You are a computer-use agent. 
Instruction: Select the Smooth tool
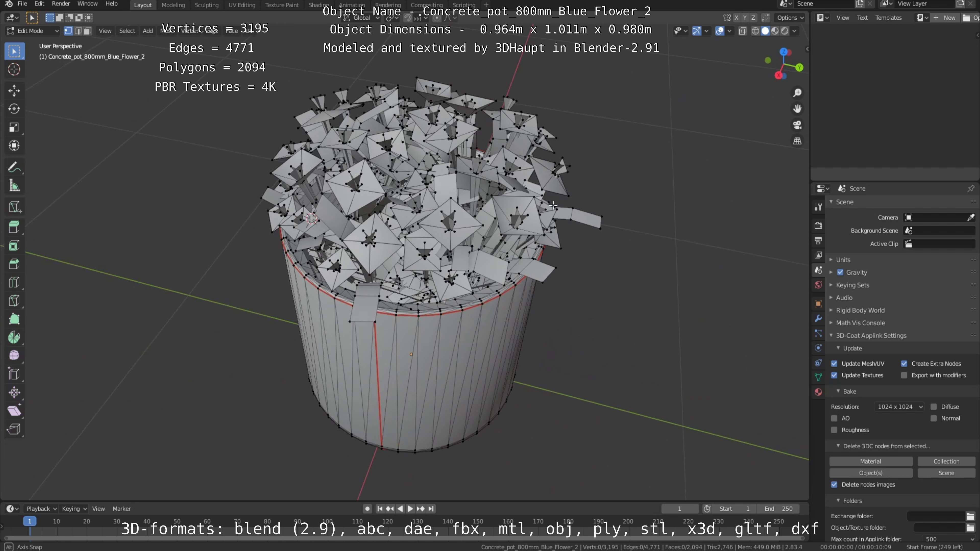click(x=14, y=356)
